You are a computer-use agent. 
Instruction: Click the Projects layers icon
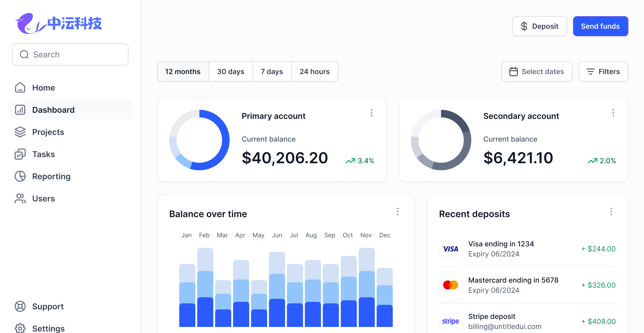(x=20, y=132)
